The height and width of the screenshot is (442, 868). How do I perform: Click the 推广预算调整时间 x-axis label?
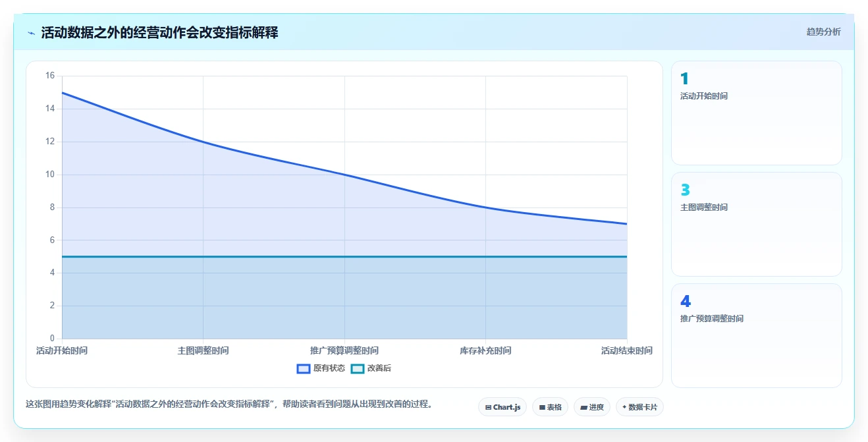344,350
